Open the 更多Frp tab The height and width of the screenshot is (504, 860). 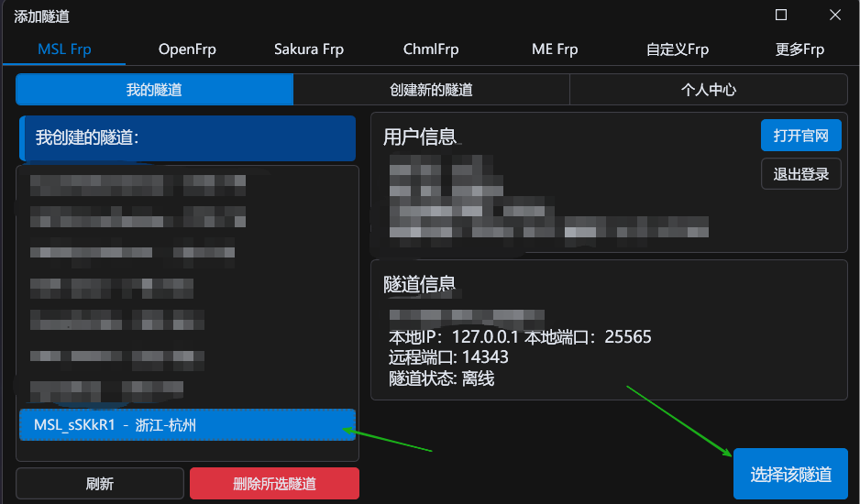tap(799, 49)
